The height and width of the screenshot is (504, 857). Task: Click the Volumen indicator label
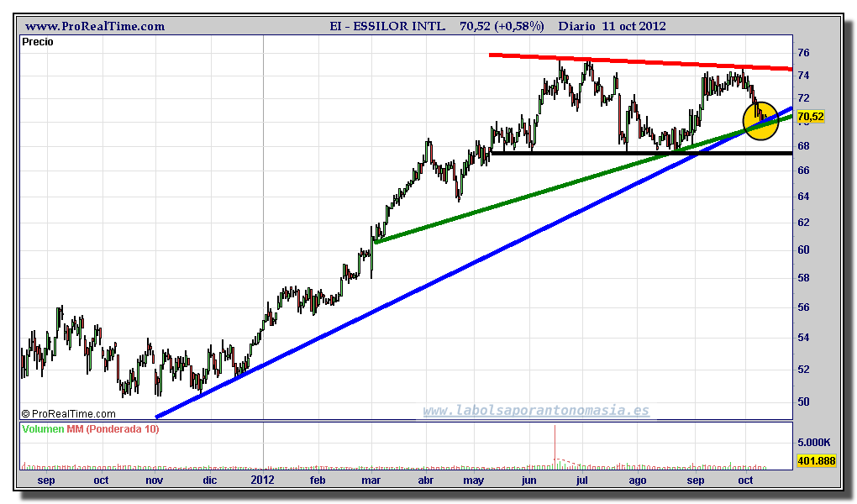coord(43,429)
